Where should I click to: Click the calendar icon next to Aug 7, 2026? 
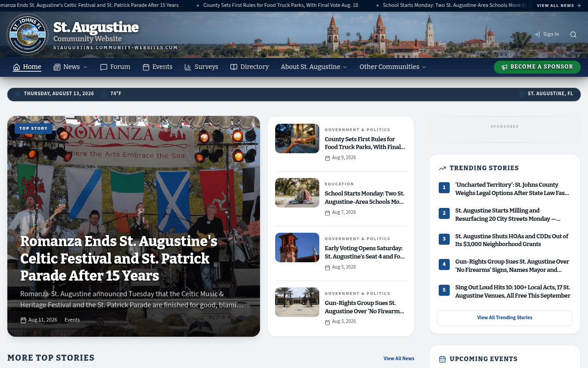[x=328, y=213]
